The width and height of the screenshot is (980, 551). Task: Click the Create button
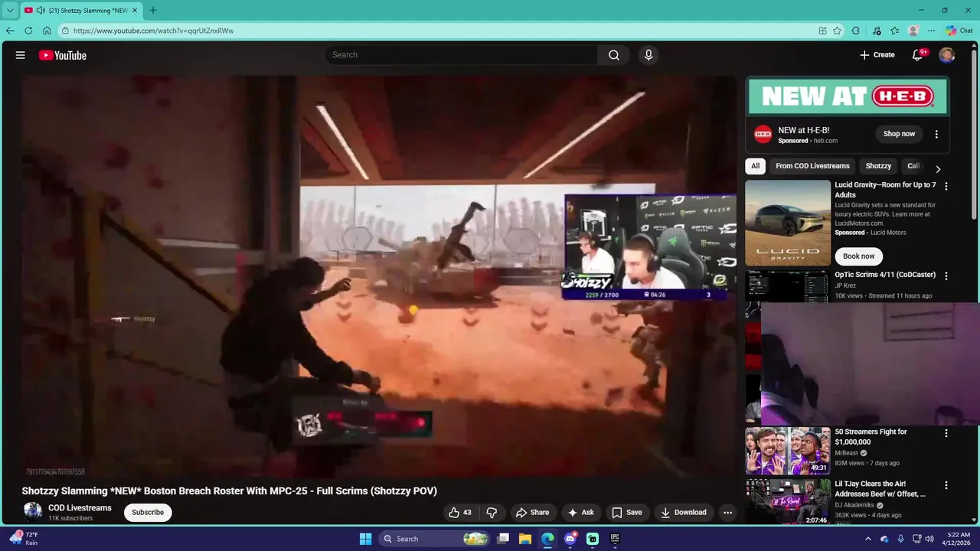pyautogui.click(x=877, y=55)
